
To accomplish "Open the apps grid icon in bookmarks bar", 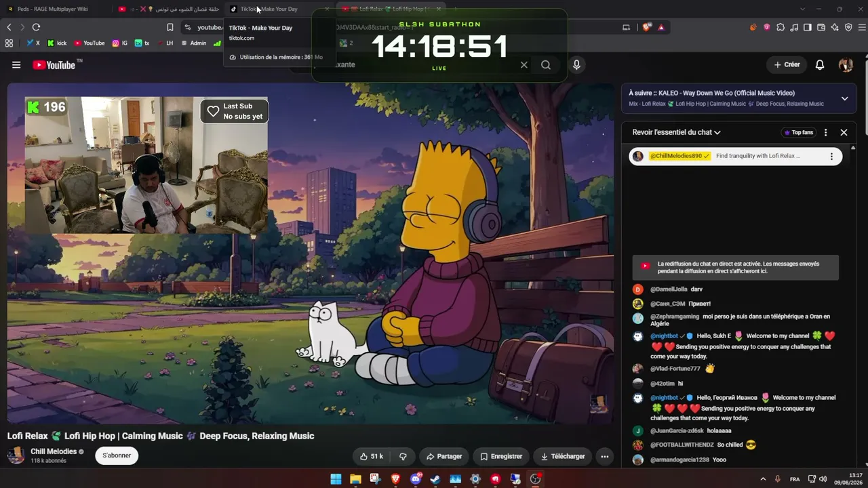I will click(9, 43).
